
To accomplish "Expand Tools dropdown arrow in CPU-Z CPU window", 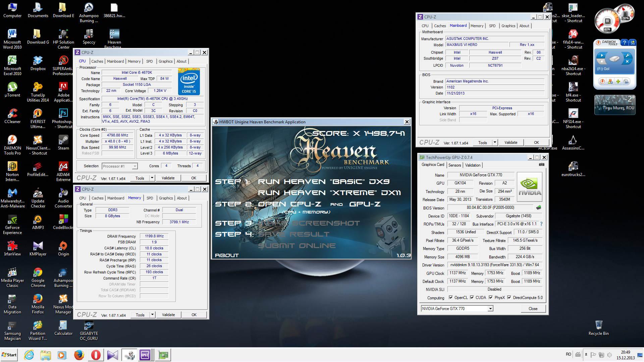I will tap(152, 178).
